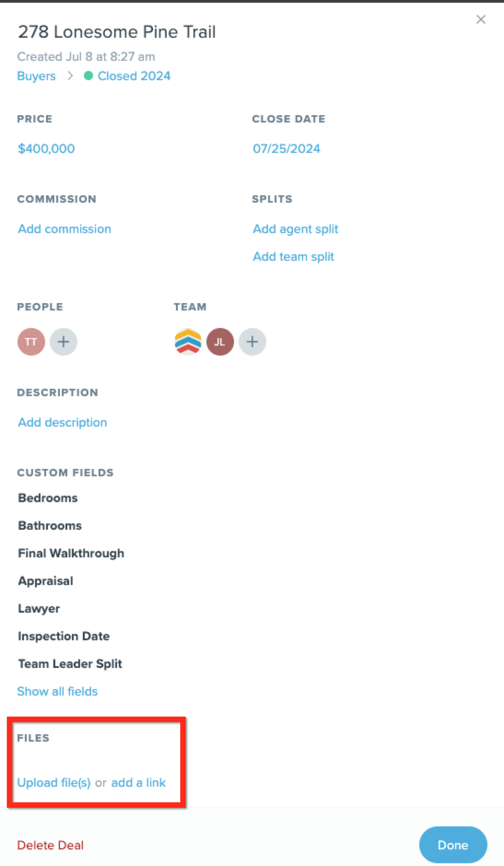
Task: Open the JL team member avatar
Action: click(x=220, y=342)
